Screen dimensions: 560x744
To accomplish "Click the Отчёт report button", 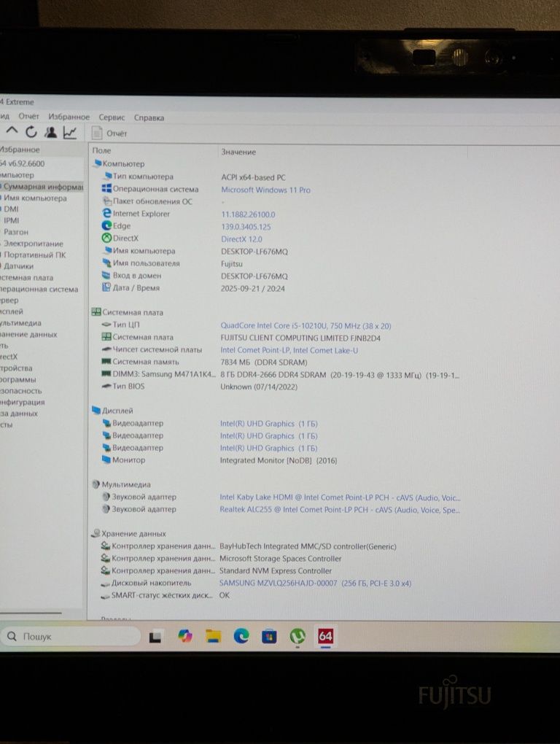I will click(x=109, y=133).
